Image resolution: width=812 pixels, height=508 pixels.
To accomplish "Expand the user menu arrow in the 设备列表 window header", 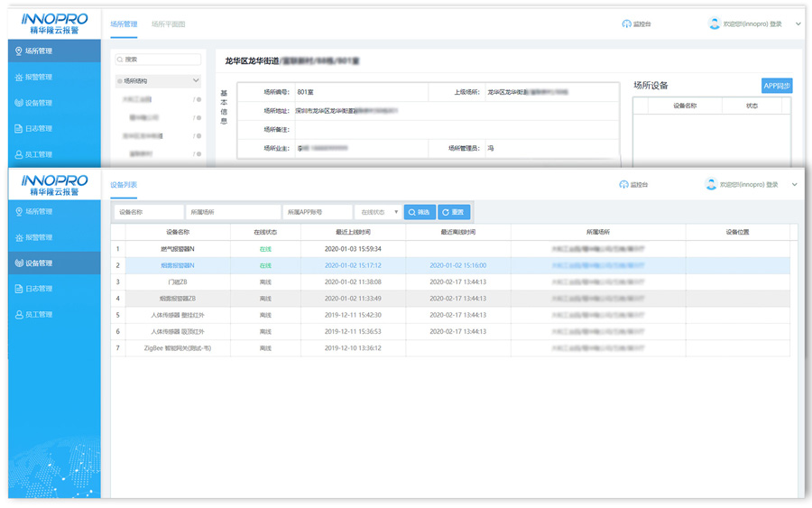I will point(795,185).
